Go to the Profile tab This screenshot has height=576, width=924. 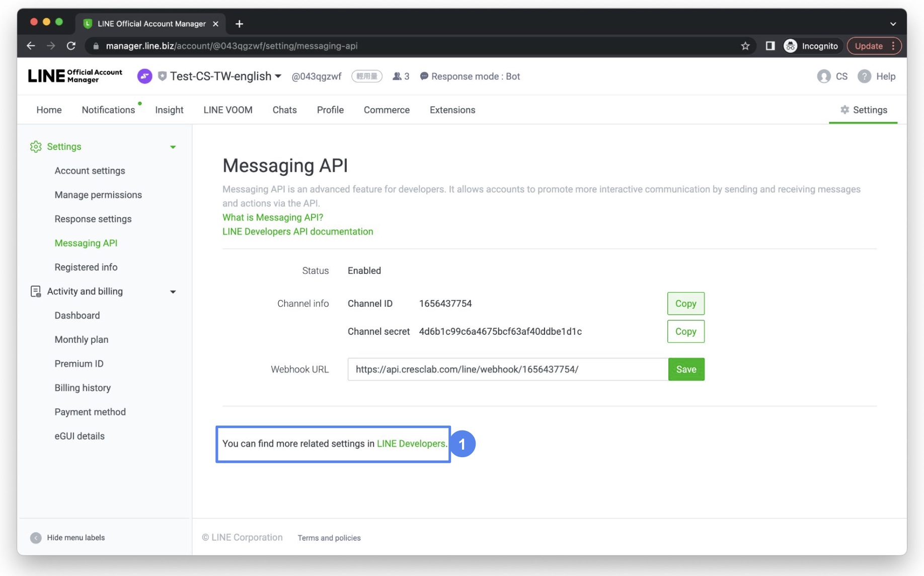330,110
